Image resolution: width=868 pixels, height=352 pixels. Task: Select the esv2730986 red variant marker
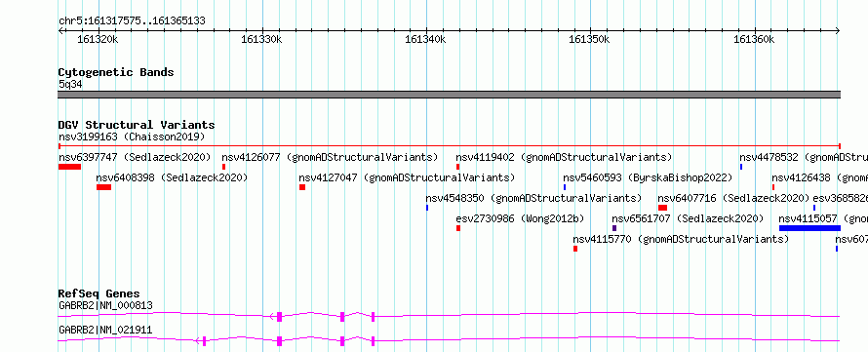point(458,228)
